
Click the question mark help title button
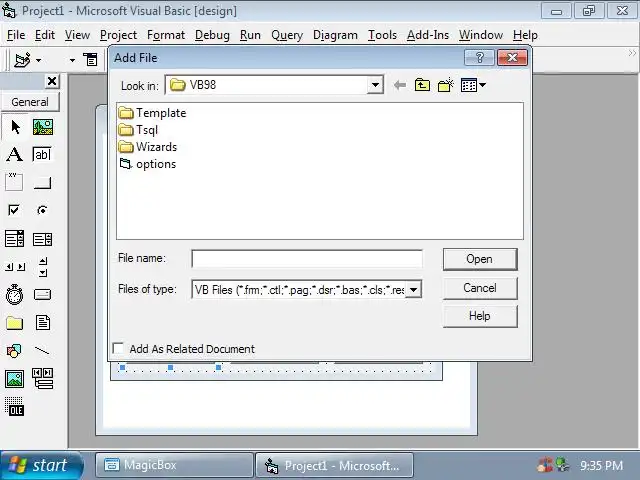pos(480,58)
